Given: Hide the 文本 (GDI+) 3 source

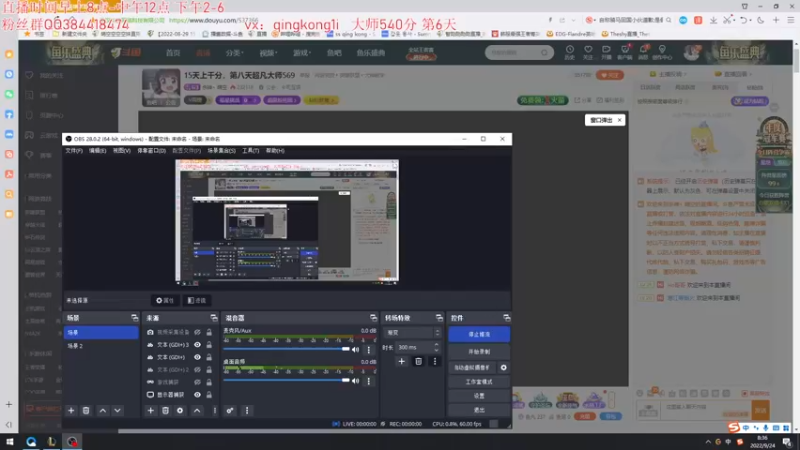Looking at the screenshot, I should pyautogui.click(x=197, y=345).
